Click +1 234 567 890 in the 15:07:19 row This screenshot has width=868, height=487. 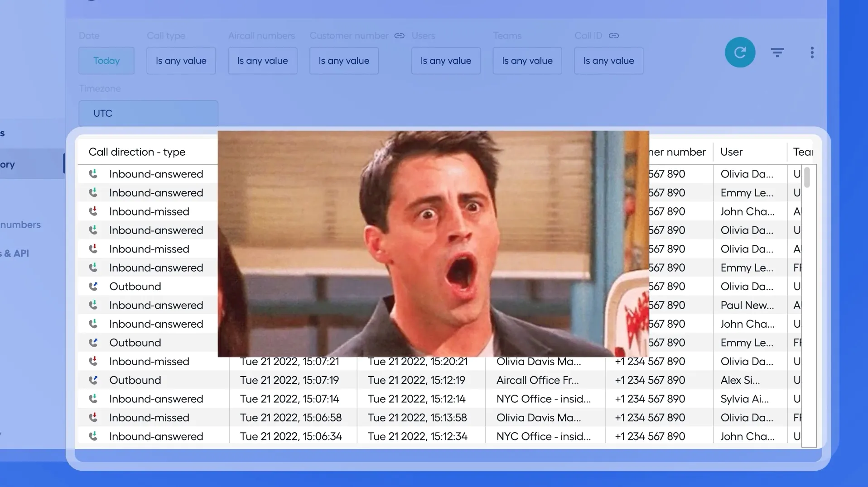click(650, 380)
